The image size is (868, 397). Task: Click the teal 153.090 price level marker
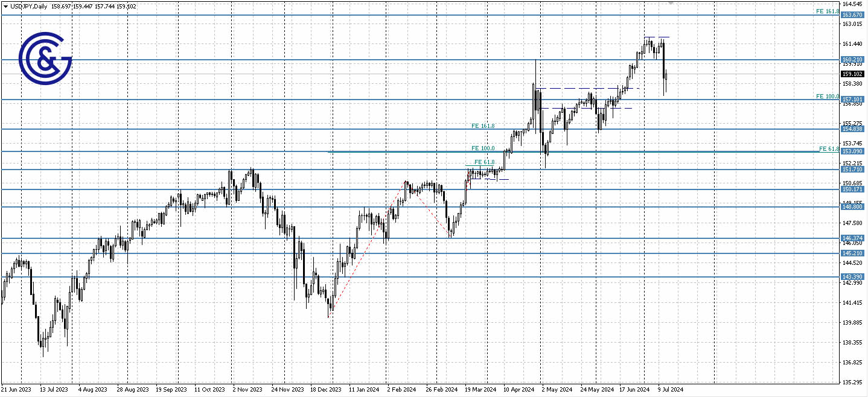click(x=853, y=151)
